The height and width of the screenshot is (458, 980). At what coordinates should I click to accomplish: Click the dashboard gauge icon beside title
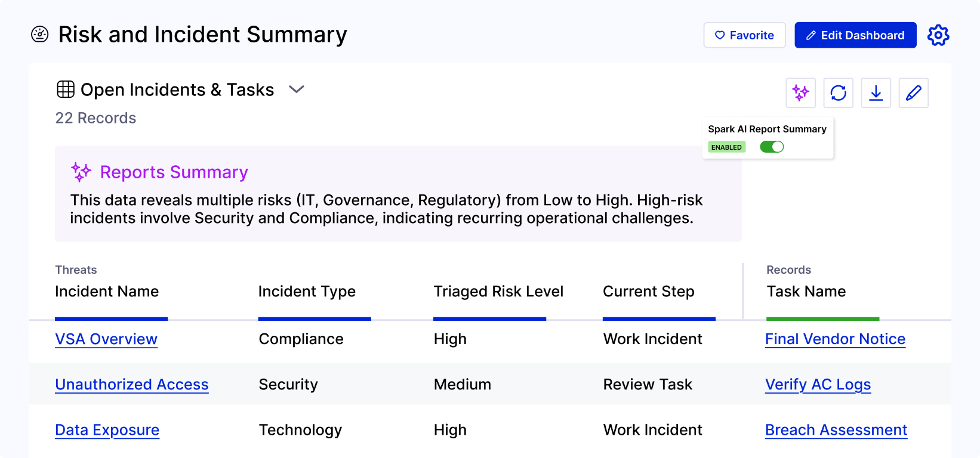point(40,35)
